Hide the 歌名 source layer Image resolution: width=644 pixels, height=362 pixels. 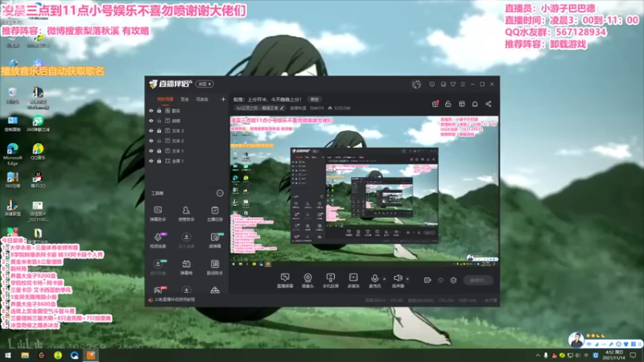[151, 111]
